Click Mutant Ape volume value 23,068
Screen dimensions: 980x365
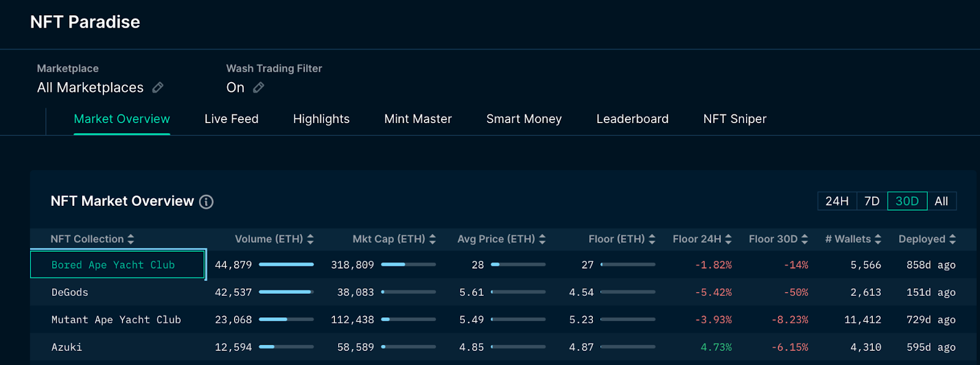(233, 320)
